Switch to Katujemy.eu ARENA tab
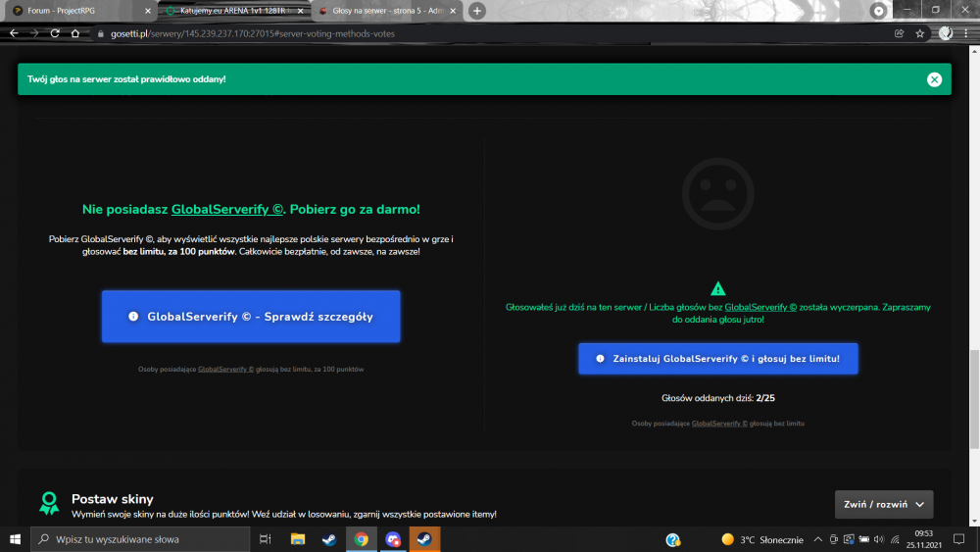The image size is (980, 552). coord(234,11)
